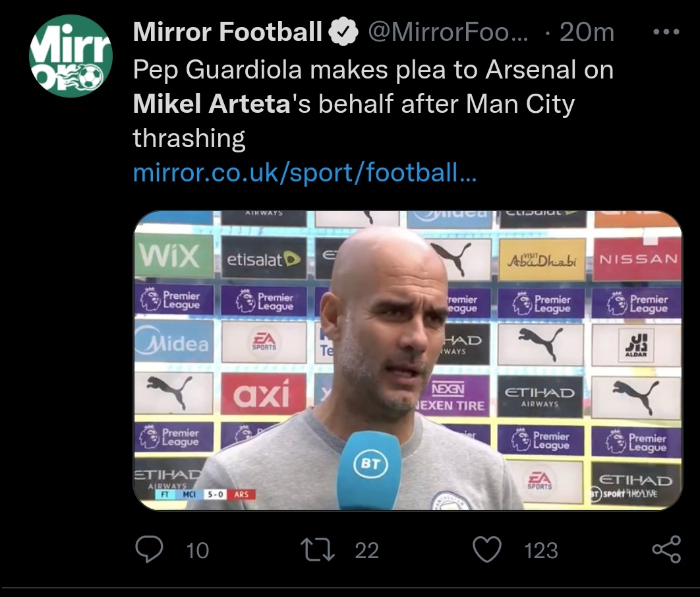Open the share icon on the tweet
This screenshot has height=597, width=700.
coord(666,550)
